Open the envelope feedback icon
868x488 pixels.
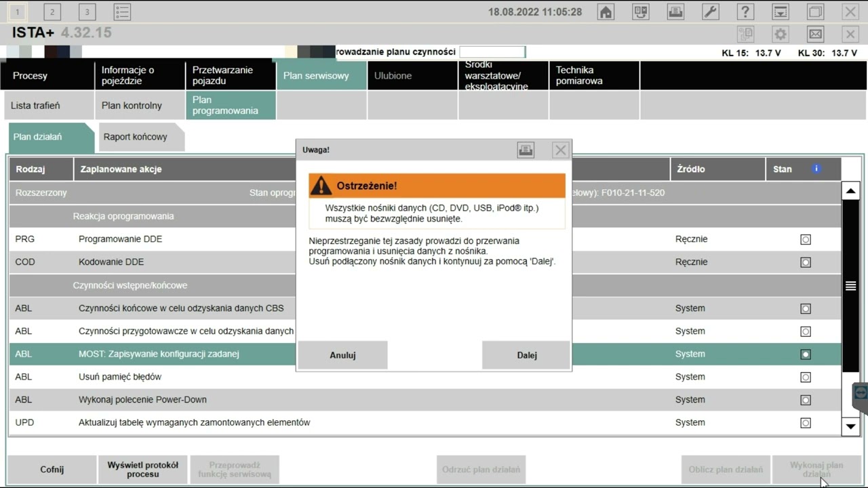pos(815,34)
